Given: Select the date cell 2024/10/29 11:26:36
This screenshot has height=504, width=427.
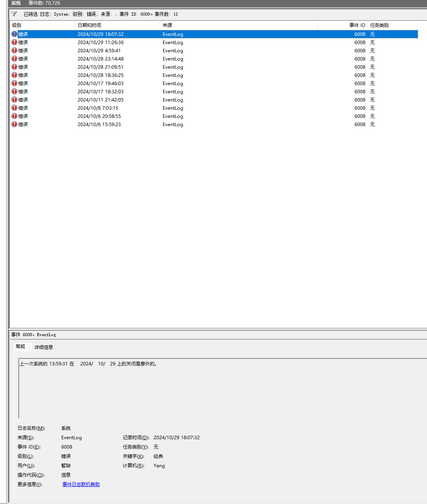Looking at the screenshot, I should [101, 43].
